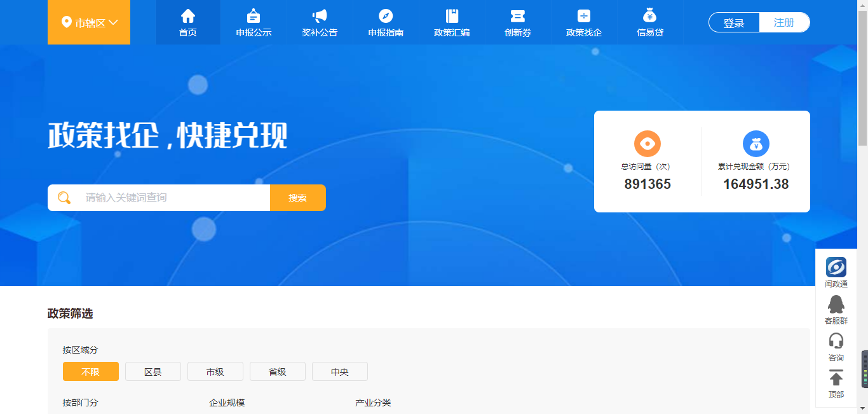This screenshot has height=414, width=868.
Task: Select the 市级 region filter
Action: 215,371
